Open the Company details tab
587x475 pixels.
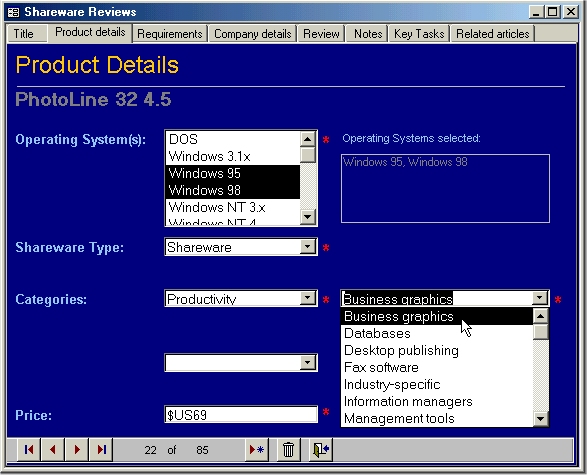point(253,34)
